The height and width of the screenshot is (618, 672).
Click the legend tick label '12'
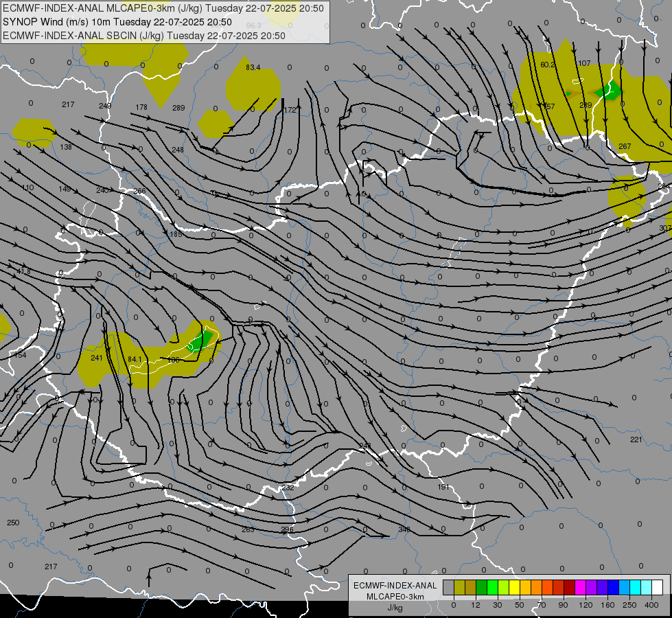pos(476,605)
